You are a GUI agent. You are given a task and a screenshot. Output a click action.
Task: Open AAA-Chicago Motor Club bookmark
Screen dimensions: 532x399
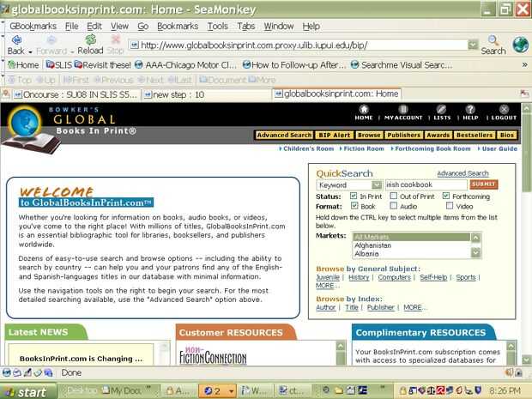coord(185,65)
